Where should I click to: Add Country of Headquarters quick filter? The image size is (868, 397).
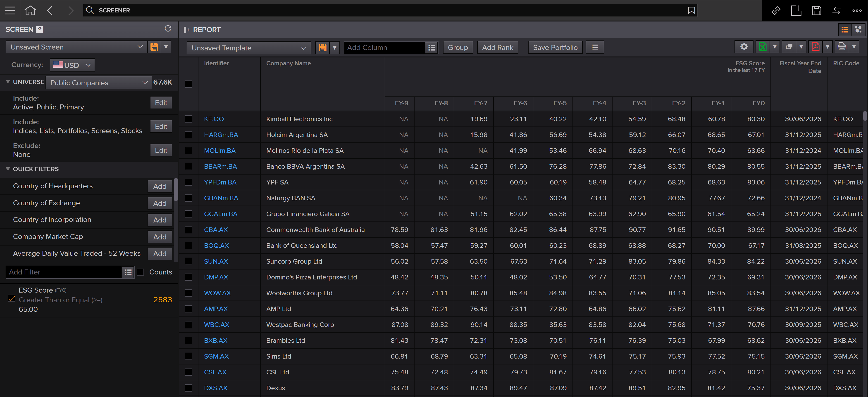159,186
